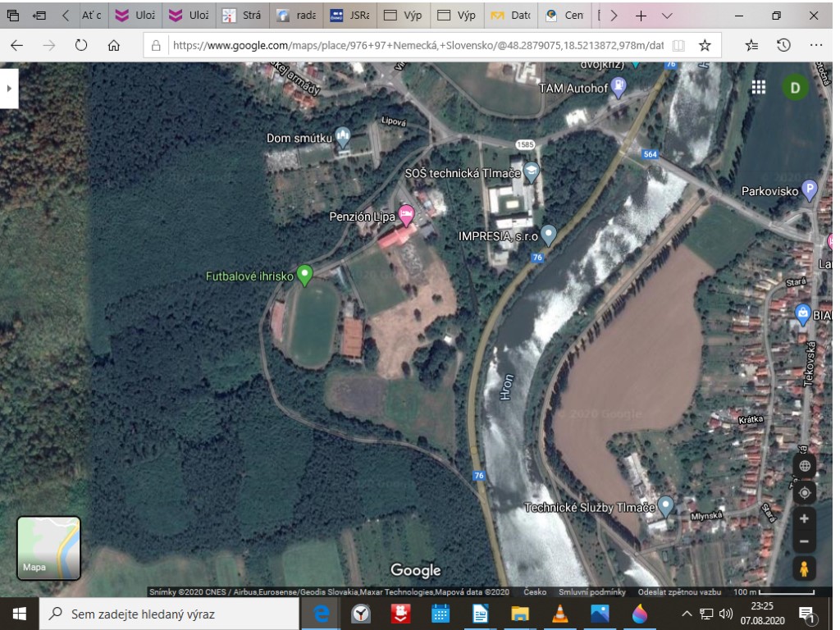Open the Google account avatar D
The width and height of the screenshot is (840, 630).
[794, 87]
